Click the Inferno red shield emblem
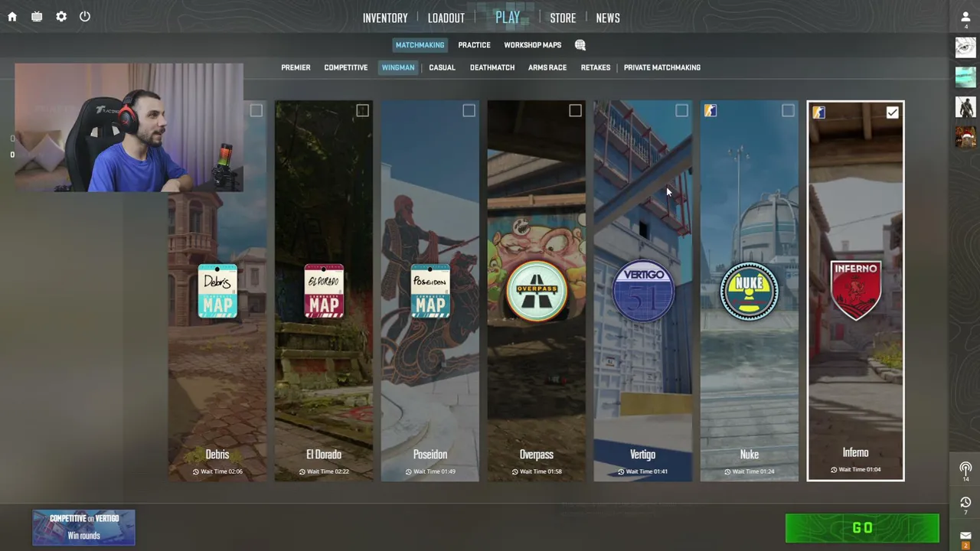 [x=856, y=290]
